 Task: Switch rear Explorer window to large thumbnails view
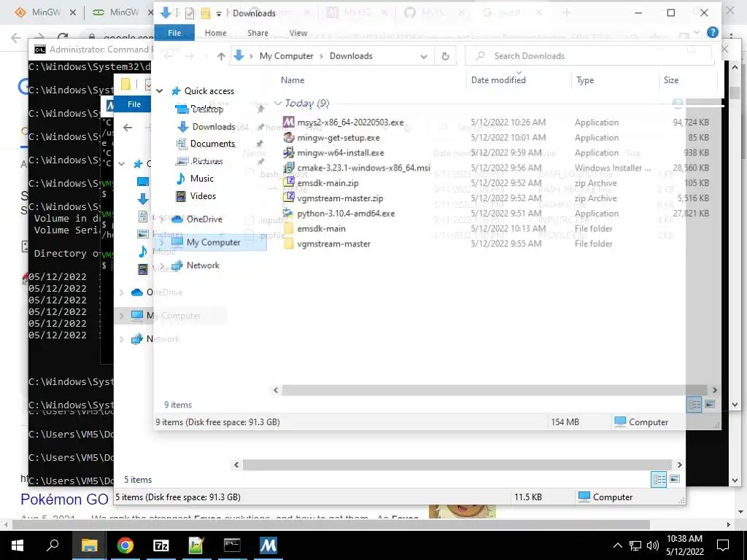tap(675, 479)
